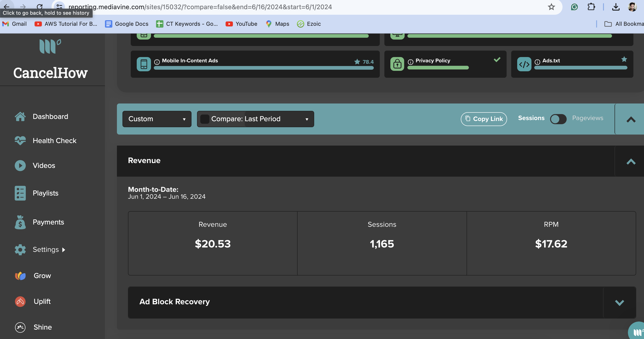Click info icon beside Privacy Policy
644x339 pixels.
(411, 62)
